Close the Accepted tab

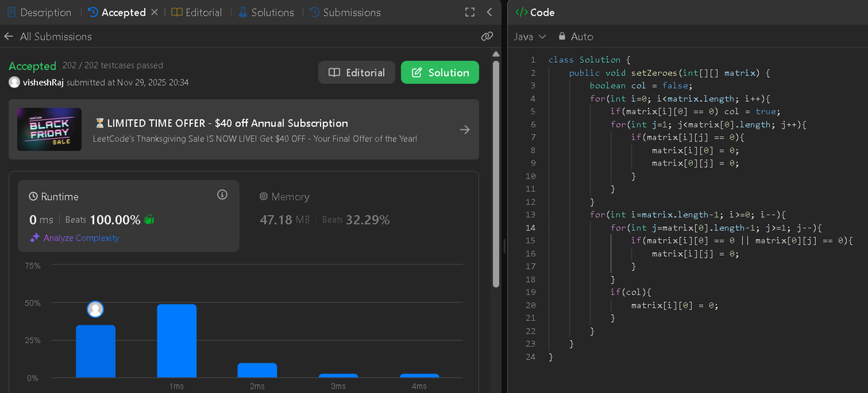point(154,12)
